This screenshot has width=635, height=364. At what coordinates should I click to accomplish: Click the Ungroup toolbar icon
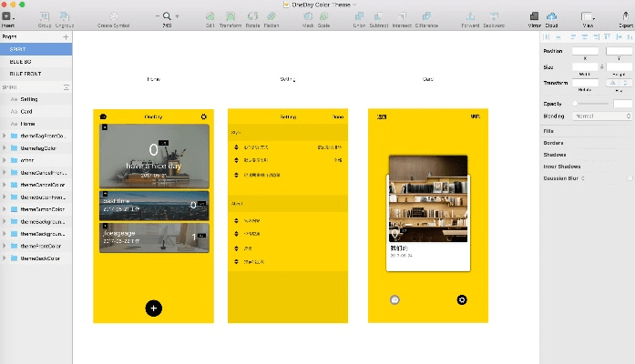[64, 17]
